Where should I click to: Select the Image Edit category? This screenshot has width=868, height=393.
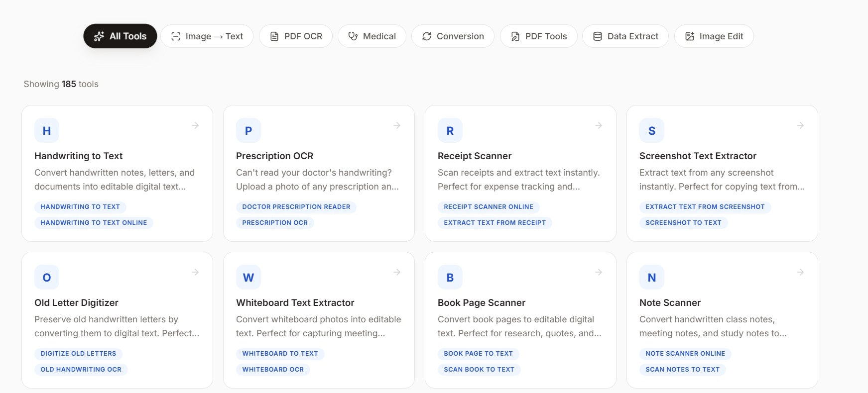click(714, 36)
